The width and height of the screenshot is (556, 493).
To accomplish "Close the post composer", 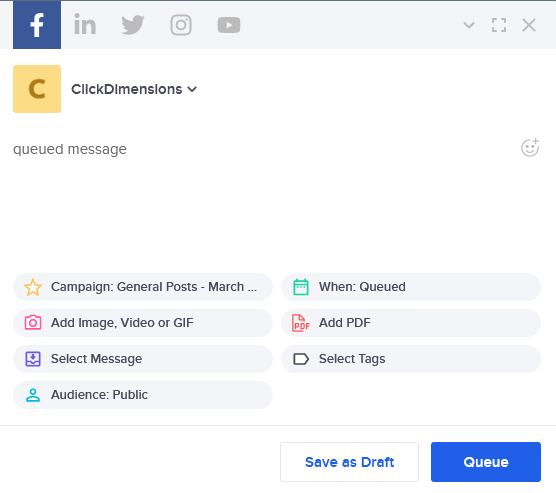I will point(529,25).
